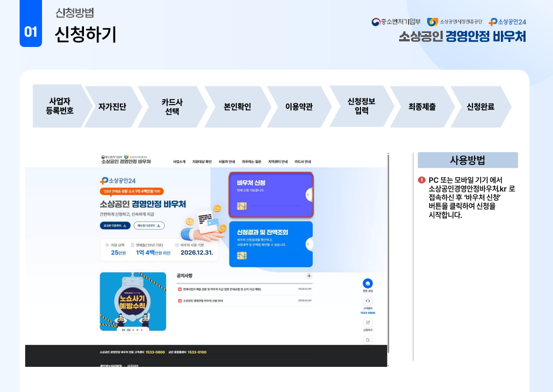This screenshot has height=392, width=553.
Task: Click the document search quick icon below 신청하기
Action: (x=368, y=340)
